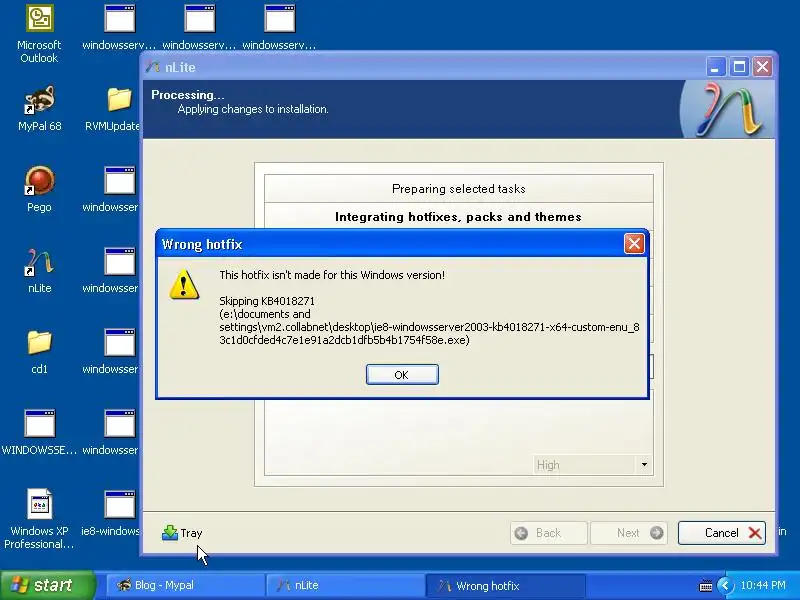
Task: Click the 10:44 PM taskbar clock
Action: pos(763,585)
